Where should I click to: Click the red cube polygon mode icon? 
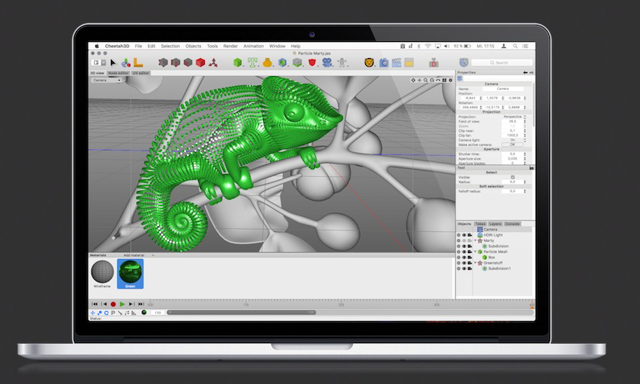200,62
